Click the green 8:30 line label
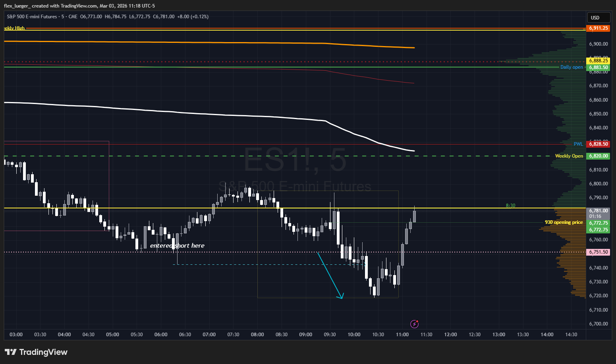Image resolution: width=616 pixels, height=364 pixels. 510,206
